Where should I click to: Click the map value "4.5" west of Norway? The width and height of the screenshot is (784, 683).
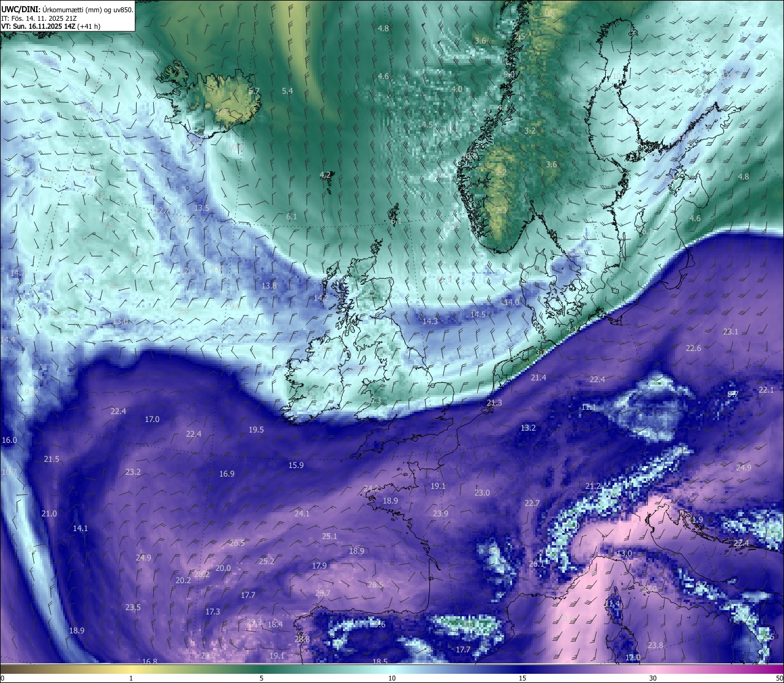coord(428,124)
